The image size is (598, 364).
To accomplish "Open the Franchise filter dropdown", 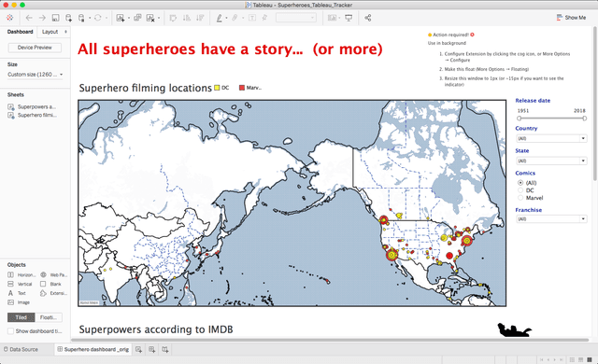I will [551, 219].
